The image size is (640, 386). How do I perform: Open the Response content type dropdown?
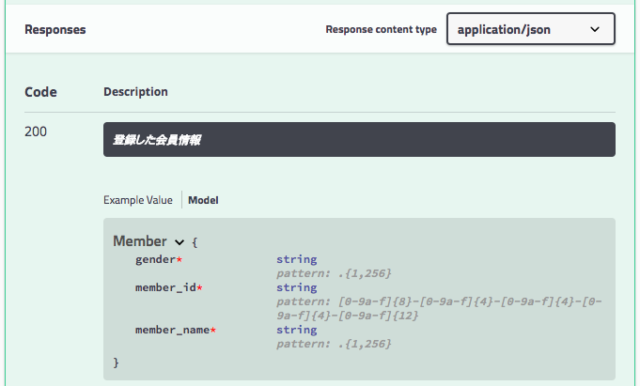[x=531, y=29]
